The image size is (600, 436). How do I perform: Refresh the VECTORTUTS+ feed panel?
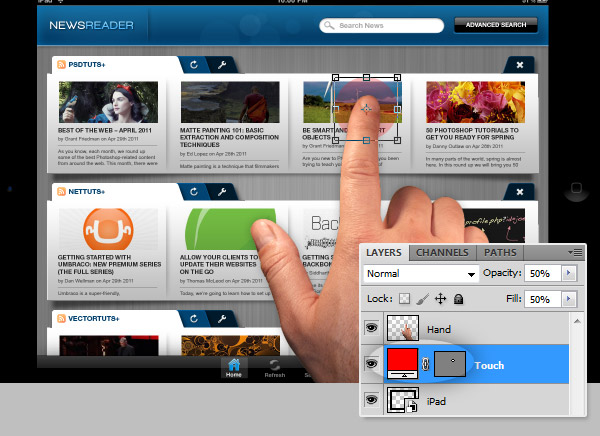194,318
